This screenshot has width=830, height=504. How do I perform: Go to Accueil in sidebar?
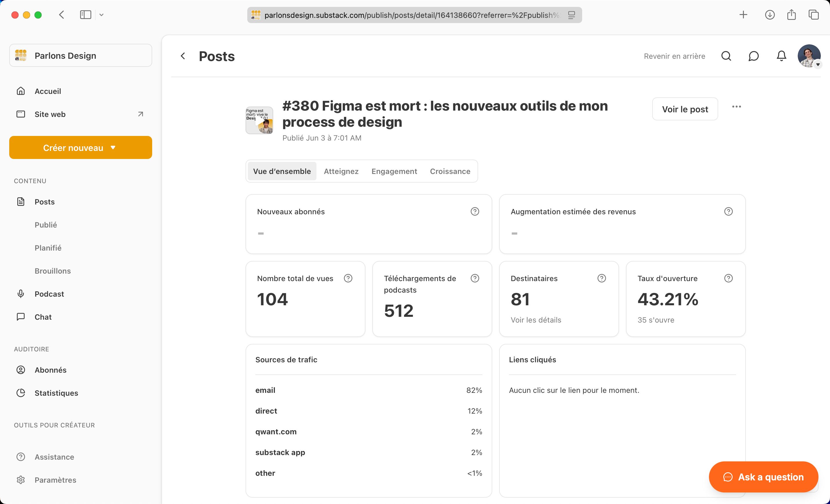pos(48,91)
